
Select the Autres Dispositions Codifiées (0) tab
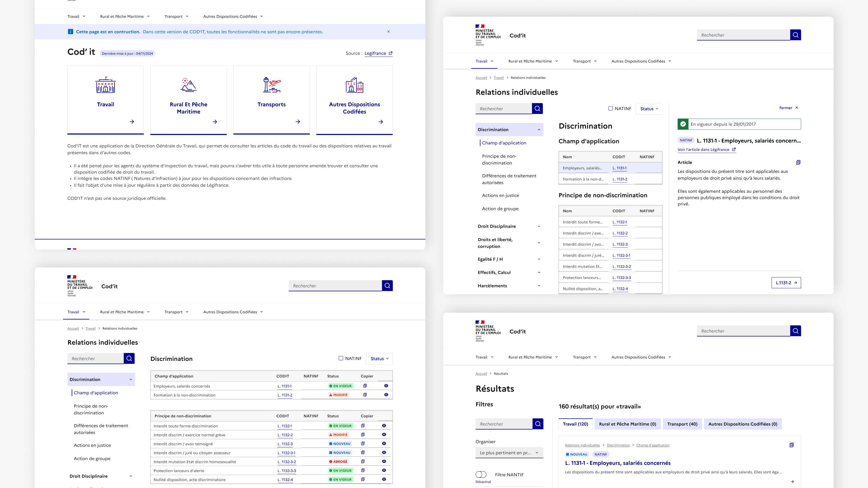(743, 424)
